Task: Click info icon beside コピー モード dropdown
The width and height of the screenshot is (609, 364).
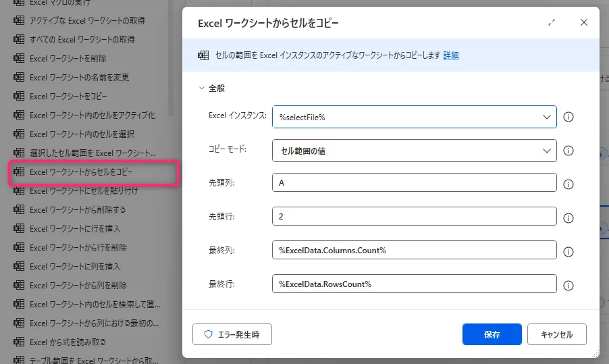Action: click(568, 151)
